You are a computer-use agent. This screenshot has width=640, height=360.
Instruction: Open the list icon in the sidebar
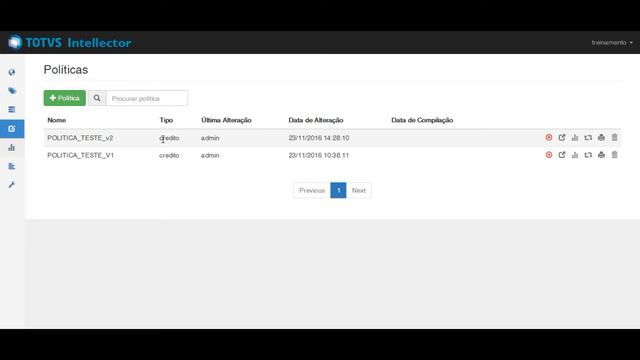[x=12, y=109]
